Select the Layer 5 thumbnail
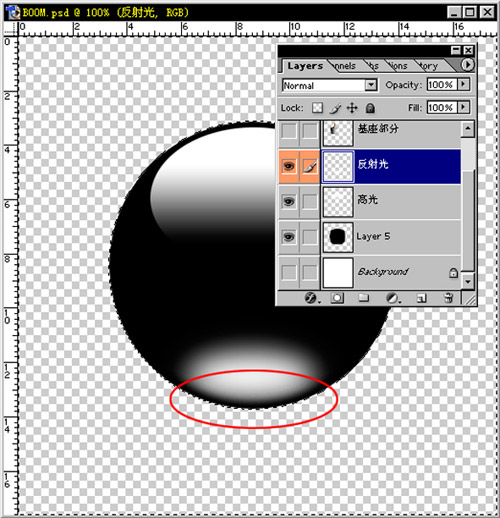 pos(338,237)
